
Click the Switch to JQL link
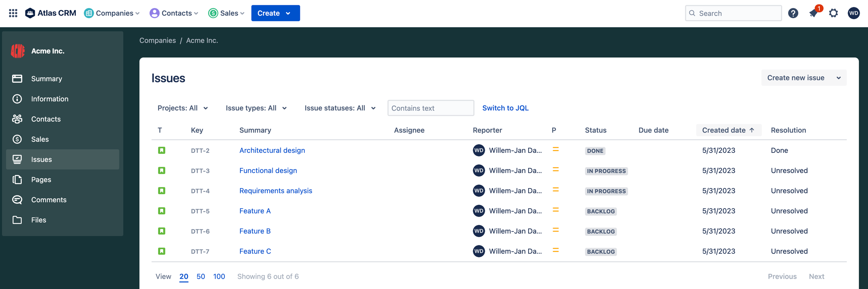[505, 108]
